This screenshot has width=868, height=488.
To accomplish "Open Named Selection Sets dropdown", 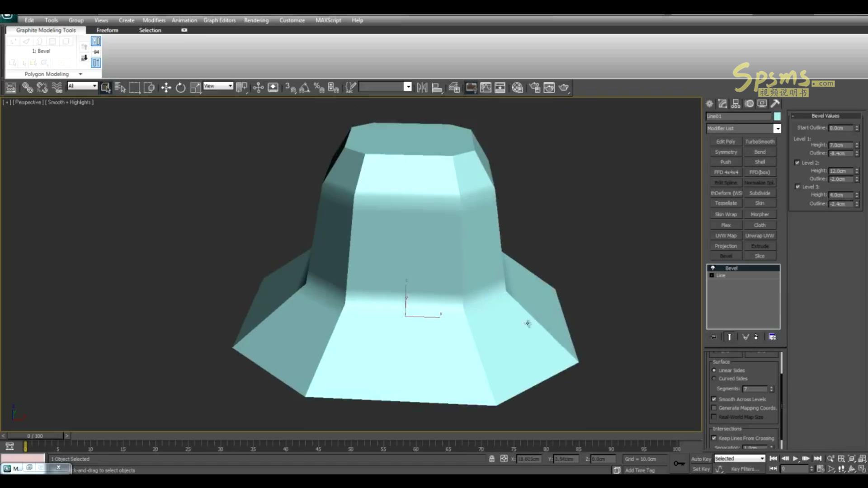I will point(408,87).
